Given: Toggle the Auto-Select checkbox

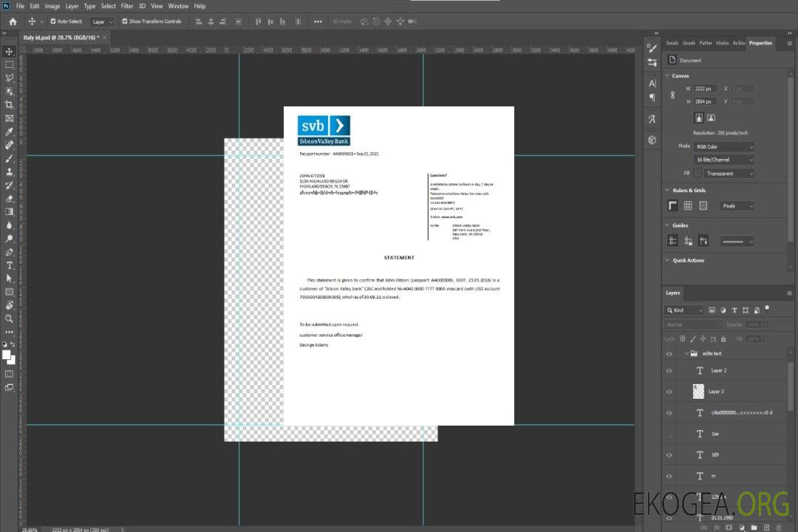Looking at the screenshot, I should point(53,21).
